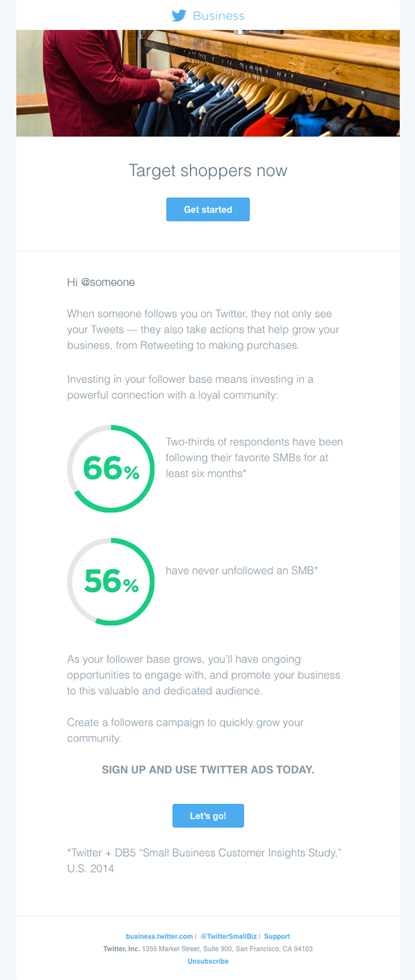Click the Business header text
This screenshot has width=415, height=980.
point(218,16)
